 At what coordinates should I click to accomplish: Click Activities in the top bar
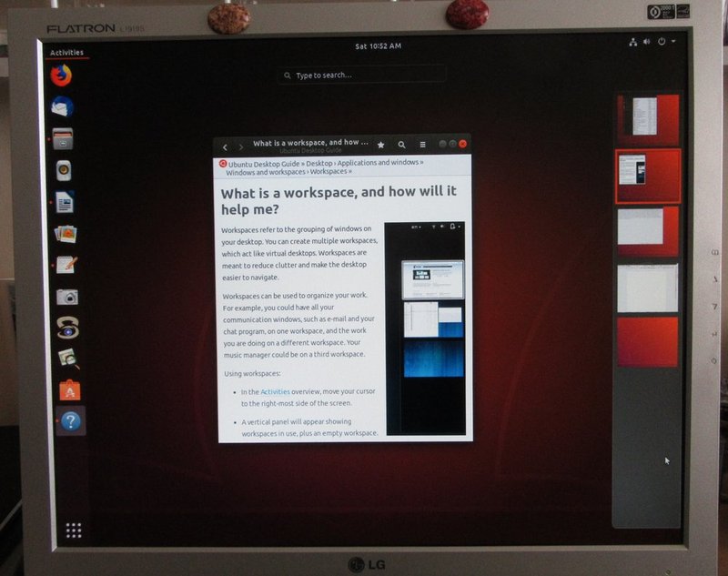point(66,53)
